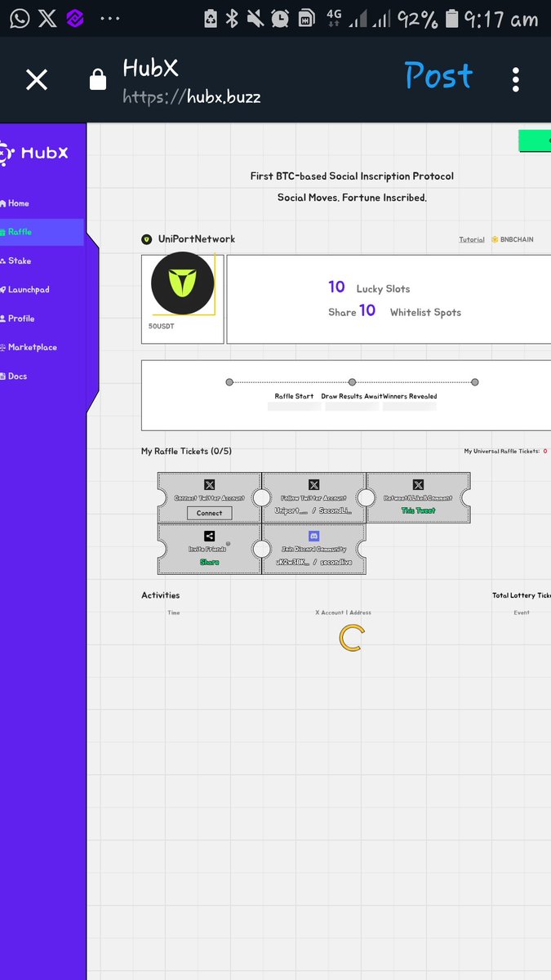551x980 pixels.
Task: Click the blue Post button
Action: (438, 76)
